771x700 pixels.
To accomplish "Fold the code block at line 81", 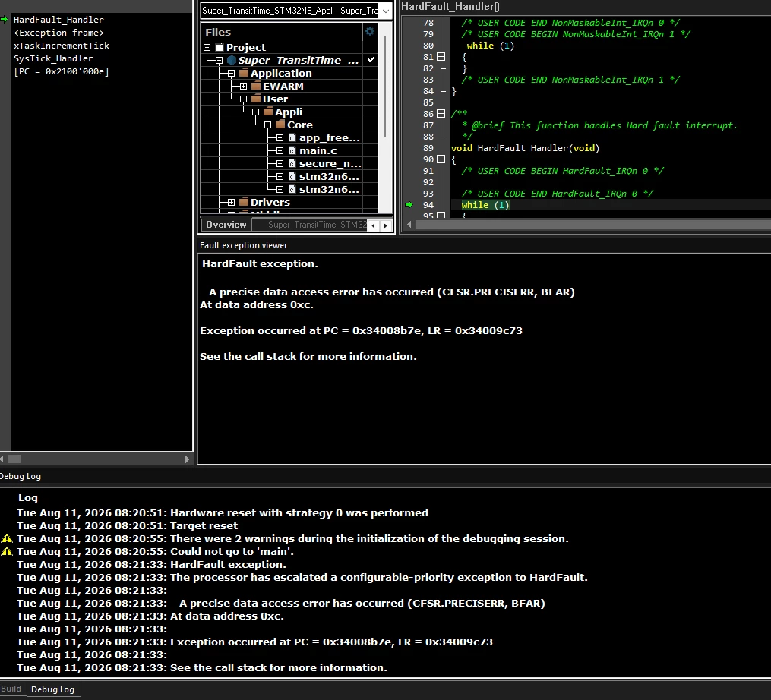I will tap(441, 56).
